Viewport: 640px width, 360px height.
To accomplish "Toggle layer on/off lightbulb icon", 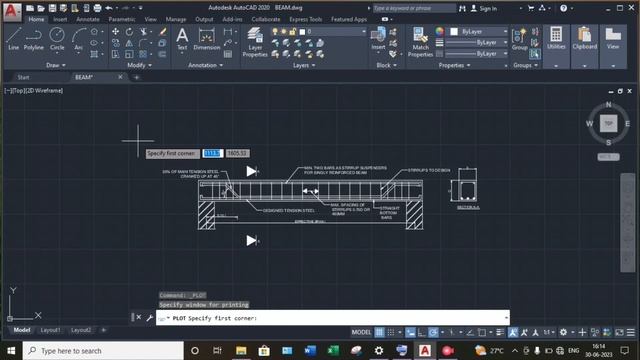I will (x=275, y=31).
